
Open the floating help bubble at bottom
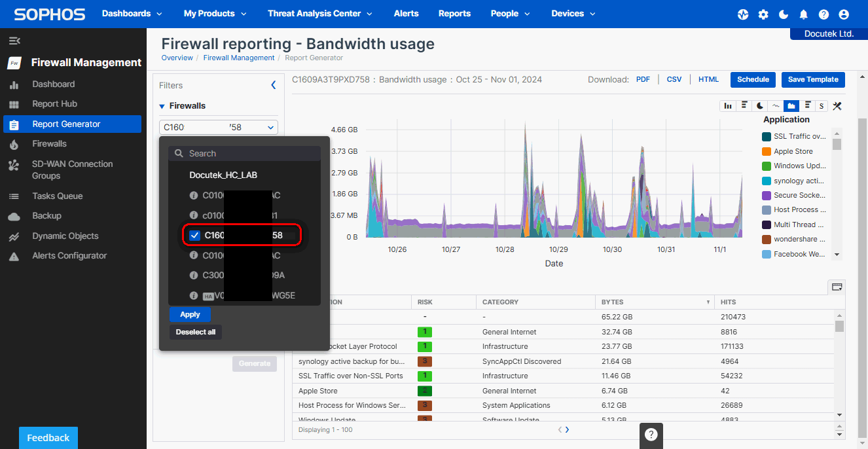(x=651, y=435)
